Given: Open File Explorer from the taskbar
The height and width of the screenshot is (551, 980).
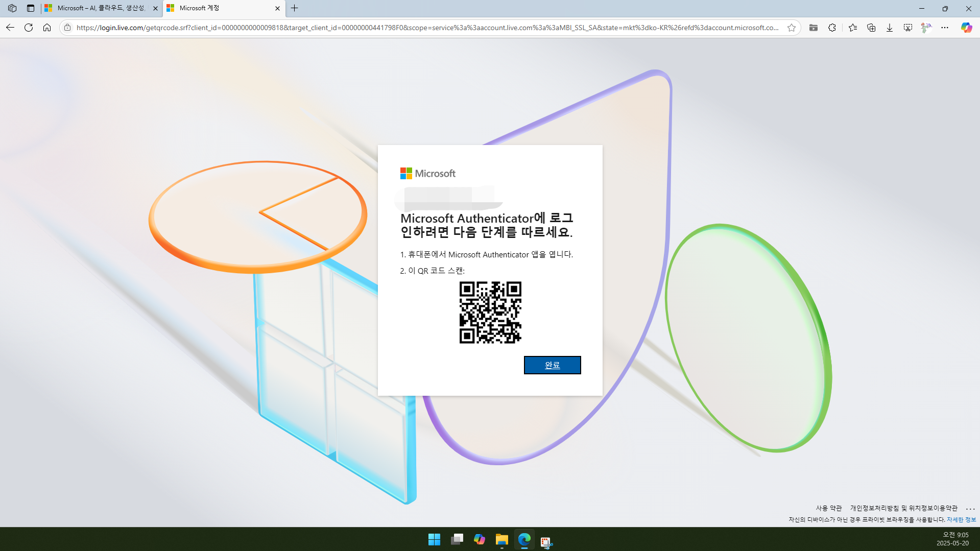Looking at the screenshot, I should coord(501,539).
